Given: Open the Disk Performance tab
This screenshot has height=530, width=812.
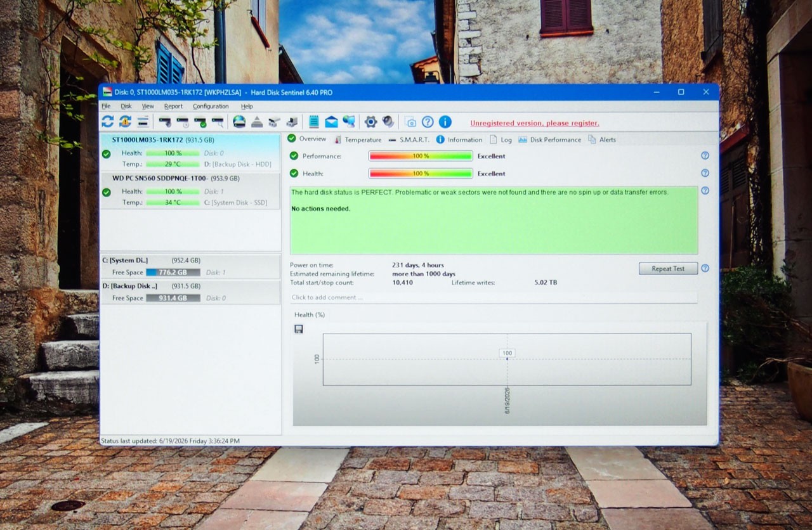Looking at the screenshot, I should 549,139.
